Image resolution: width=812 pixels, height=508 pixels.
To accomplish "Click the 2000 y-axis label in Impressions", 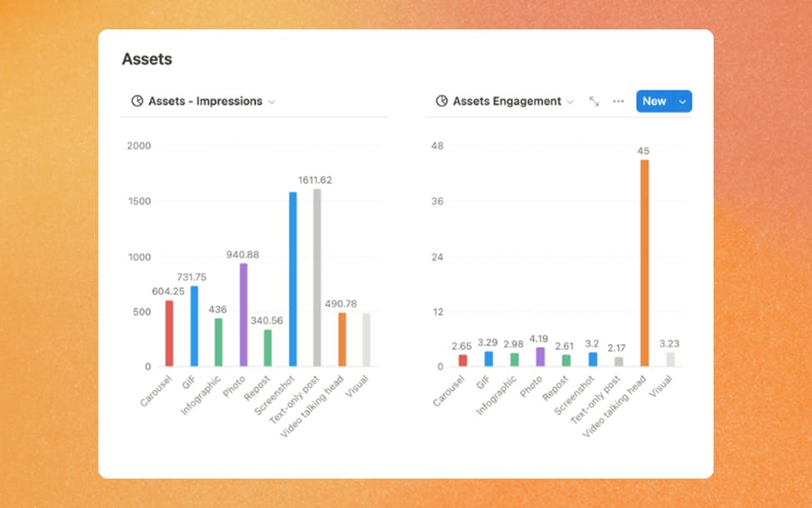I will [139, 146].
